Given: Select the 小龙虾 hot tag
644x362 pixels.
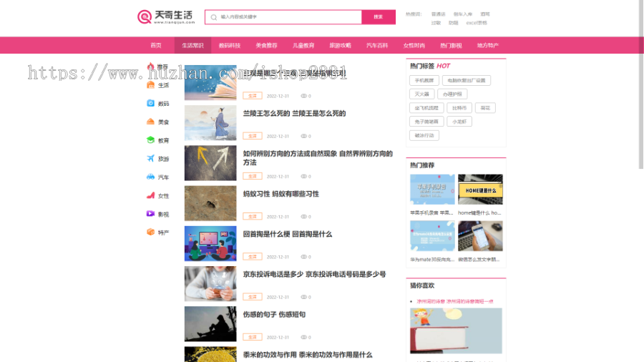Looking at the screenshot, I should pos(459,122).
